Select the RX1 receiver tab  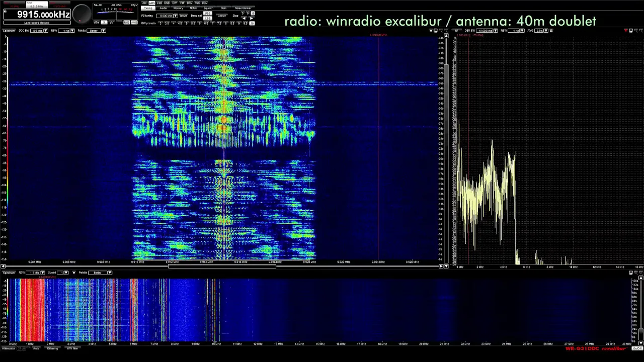pyautogui.click(x=14, y=4)
